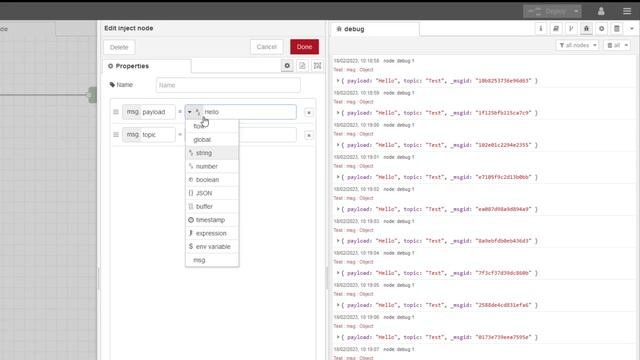
Task: Choose 'JSON' type from the list
Action: [x=212, y=193]
